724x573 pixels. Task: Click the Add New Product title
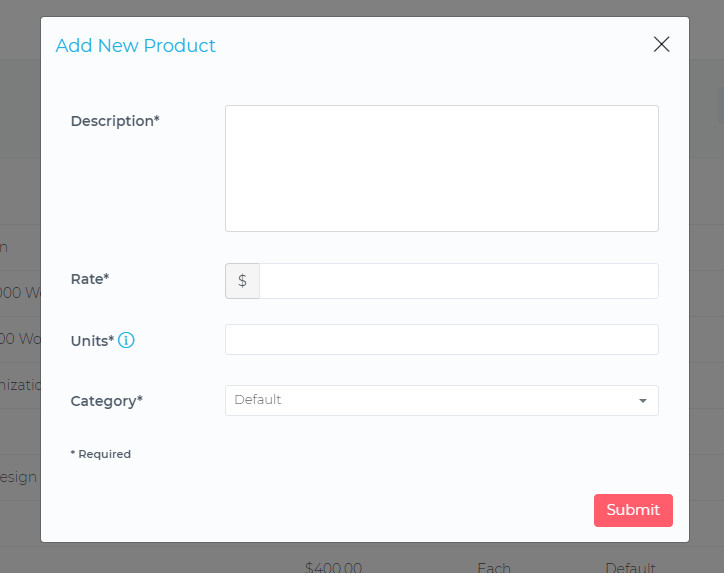[x=135, y=46]
